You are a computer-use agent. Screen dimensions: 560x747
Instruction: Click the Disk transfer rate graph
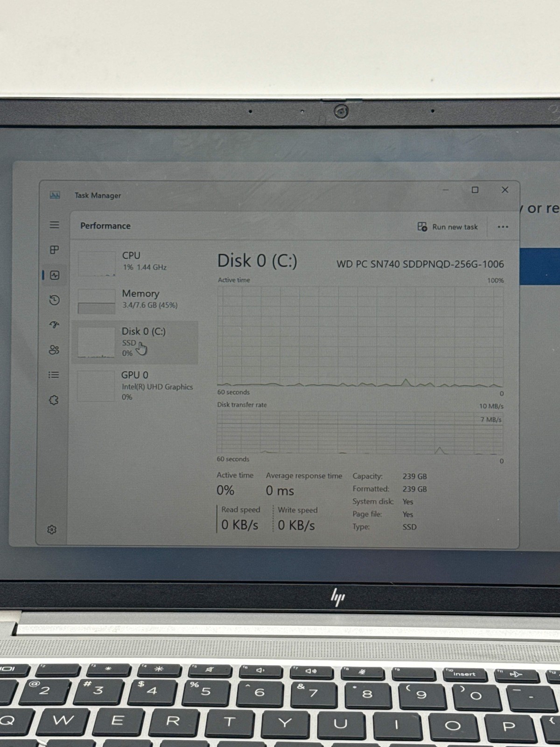pyautogui.click(x=360, y=433)
